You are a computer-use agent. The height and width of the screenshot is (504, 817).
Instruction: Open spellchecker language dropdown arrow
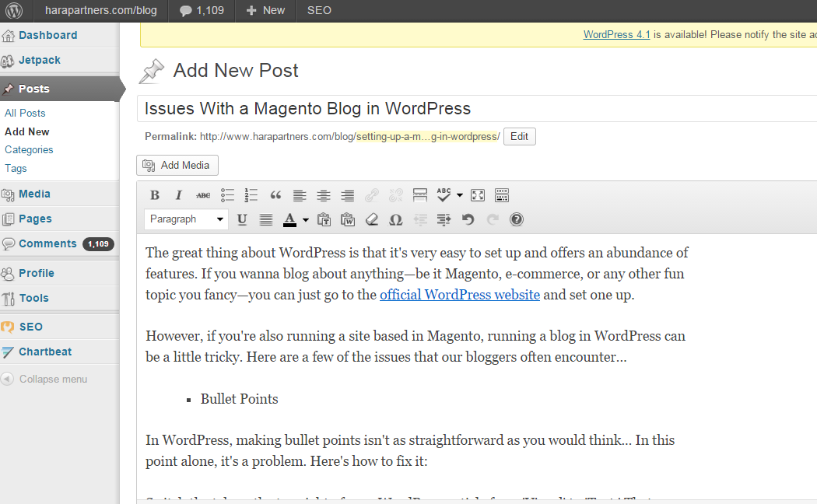[460, 195]
